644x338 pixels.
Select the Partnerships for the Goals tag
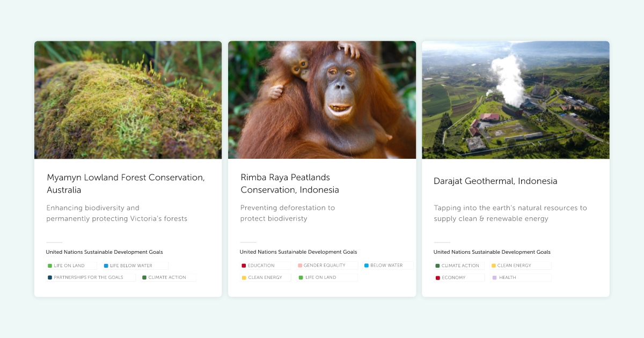point(88,277)
